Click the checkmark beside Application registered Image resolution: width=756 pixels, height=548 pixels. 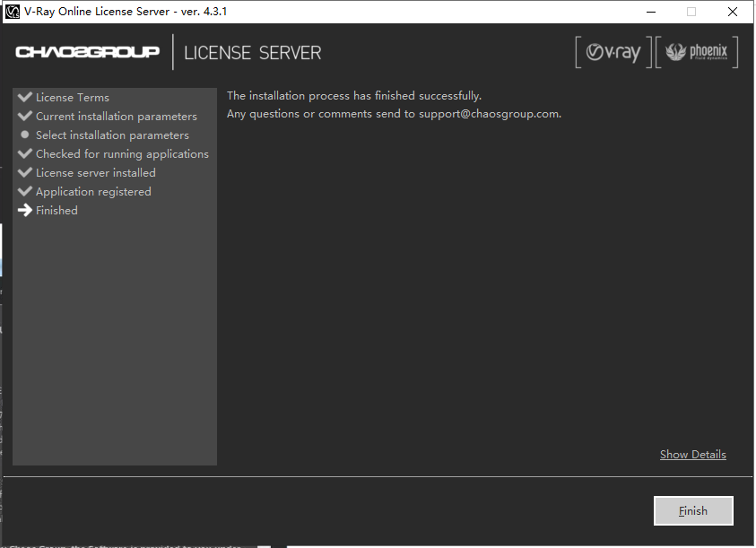(24, 190)
